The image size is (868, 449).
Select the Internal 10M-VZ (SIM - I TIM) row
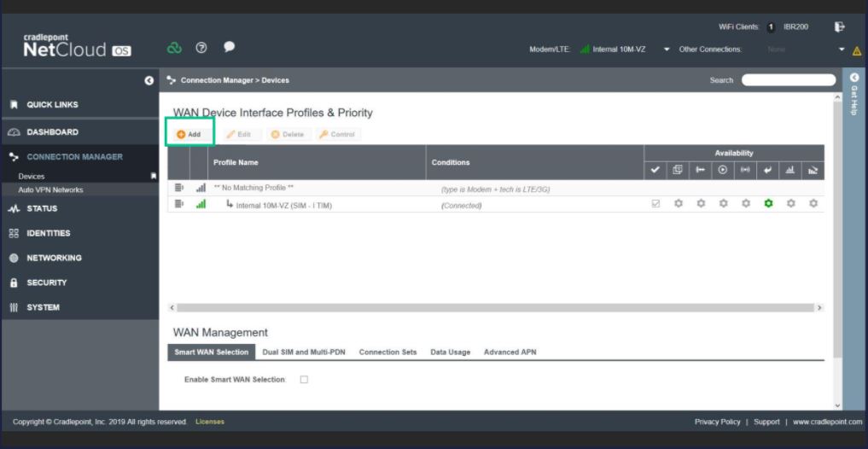(496, 204)
